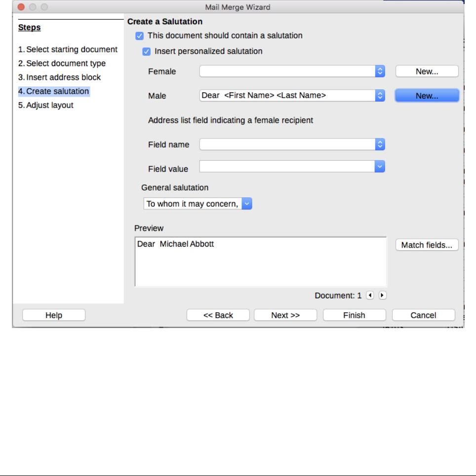Expand the Field value dropdown
This screenshot has width=476, height=476.
pyautogui.click(x=380, y=166)
